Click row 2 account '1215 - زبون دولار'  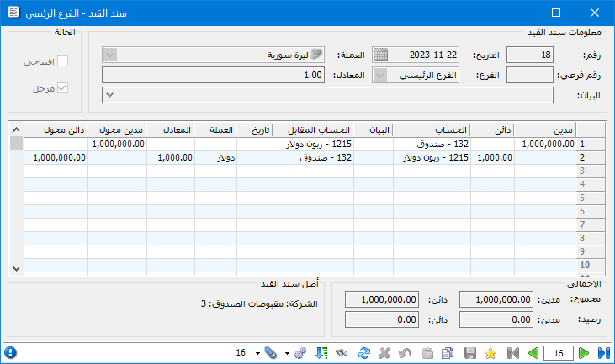tap(432, 157)
